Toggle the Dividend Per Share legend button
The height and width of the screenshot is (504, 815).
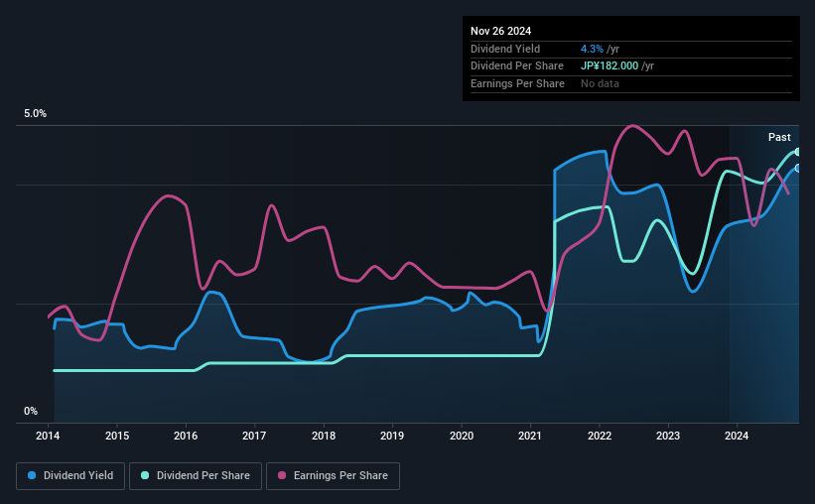196,476
